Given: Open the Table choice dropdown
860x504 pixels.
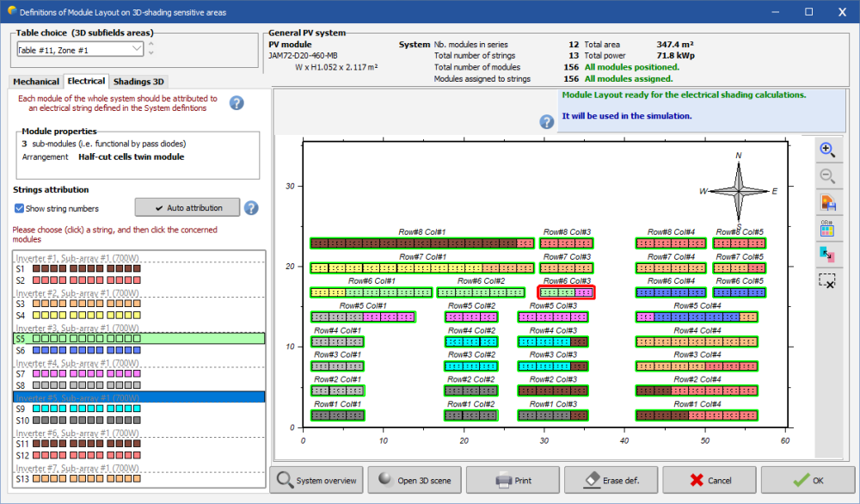Looking at the screenshot, I should point(135,49).
